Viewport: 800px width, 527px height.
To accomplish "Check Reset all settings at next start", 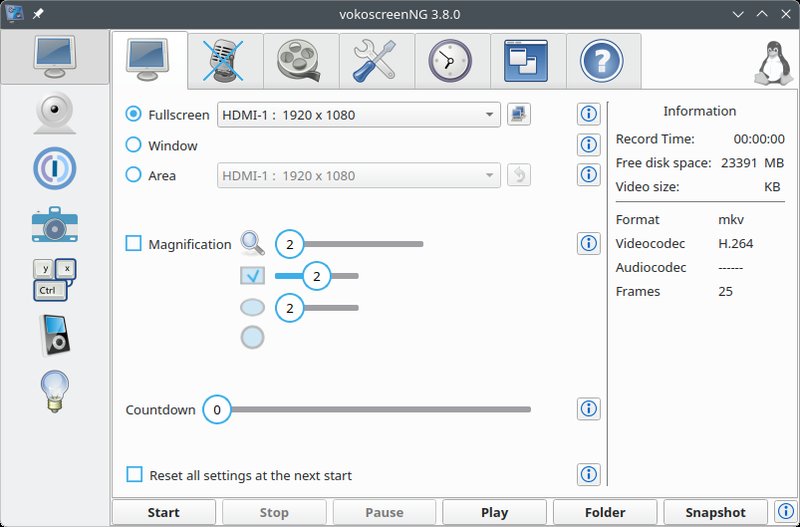I will 134,475.
